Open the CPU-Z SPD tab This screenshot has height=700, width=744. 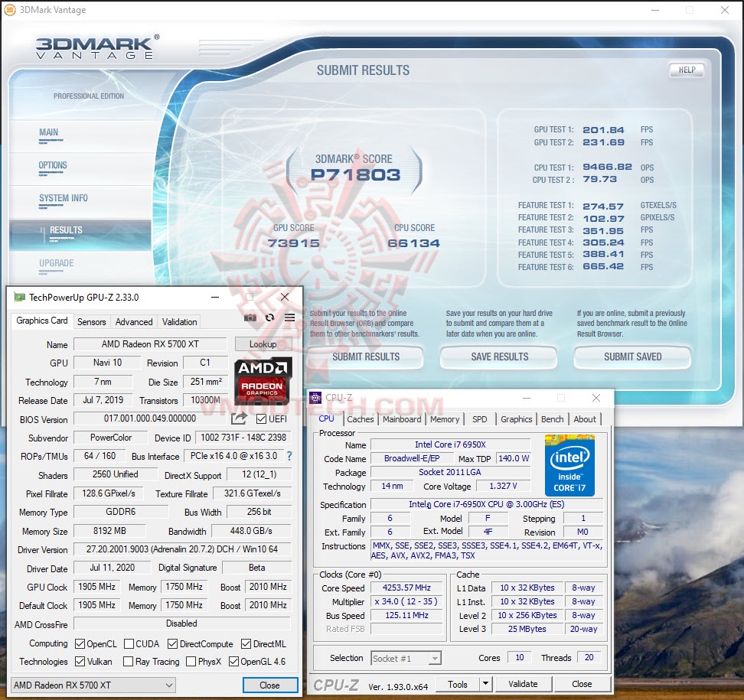point(480,419)
